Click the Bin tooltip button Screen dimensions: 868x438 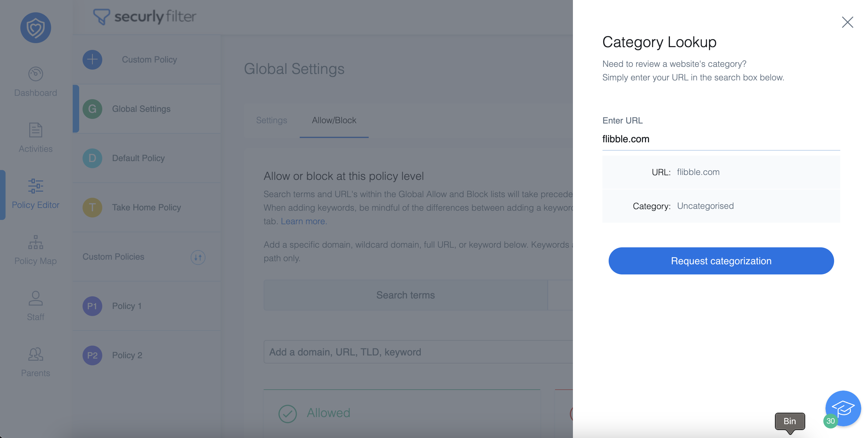coord(790,421)
